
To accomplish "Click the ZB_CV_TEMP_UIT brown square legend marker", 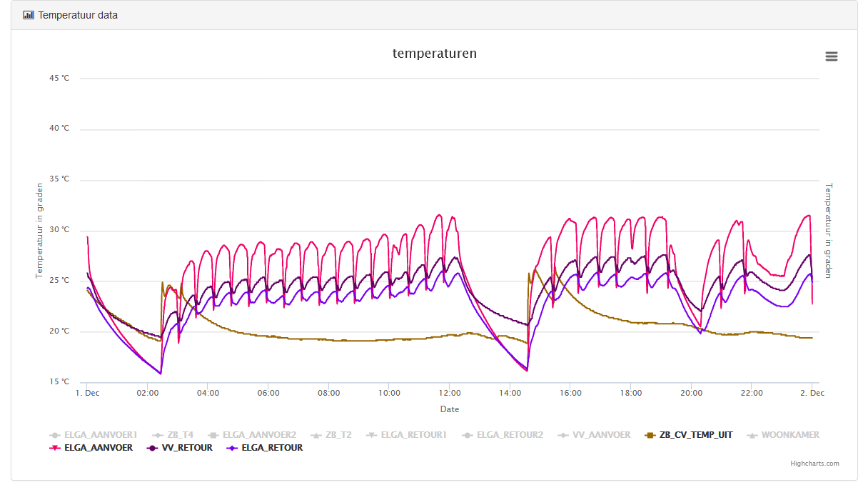I will click(x=649, y=434).
